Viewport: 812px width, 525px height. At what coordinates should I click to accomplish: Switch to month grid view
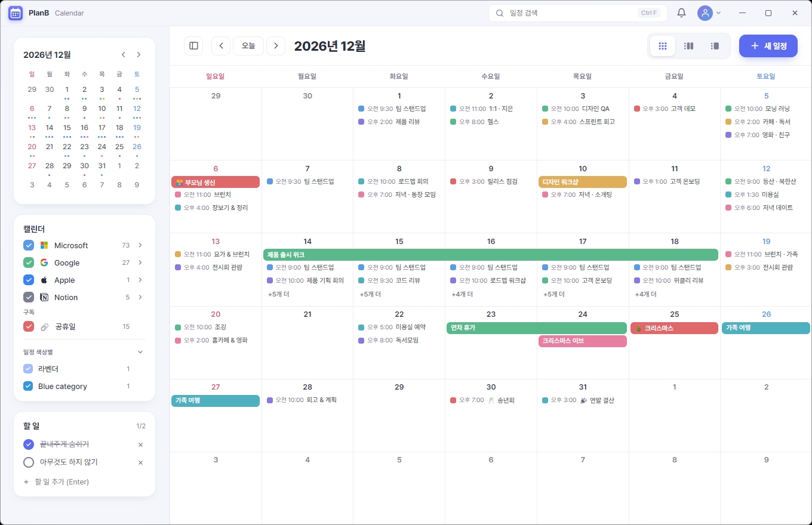663,46
